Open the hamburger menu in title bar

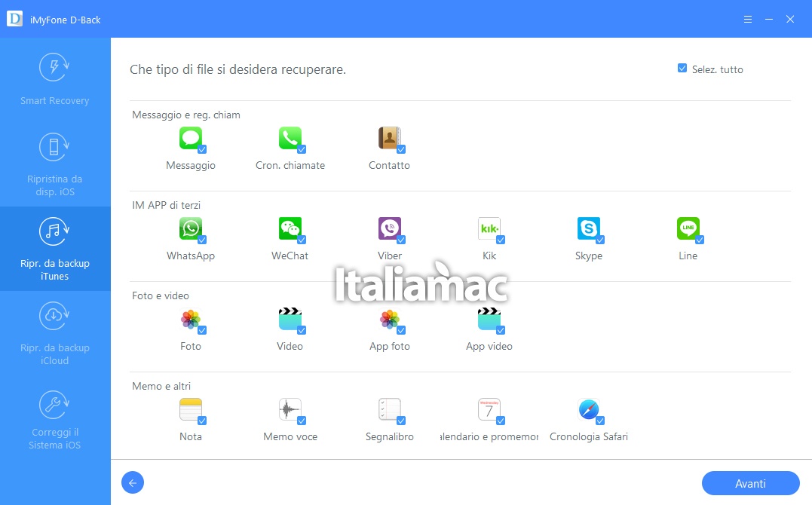(x=748, y=19)
